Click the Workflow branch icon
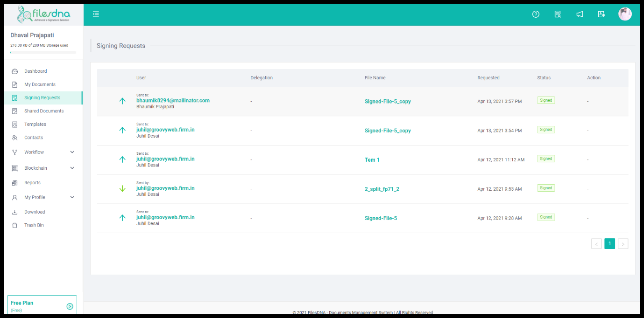The width and height of the screenshot is (644, 318). click(14, 152)
